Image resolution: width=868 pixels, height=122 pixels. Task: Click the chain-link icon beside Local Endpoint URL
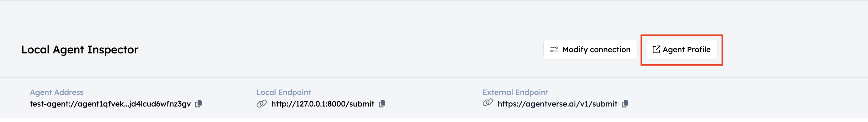[261, 104]
